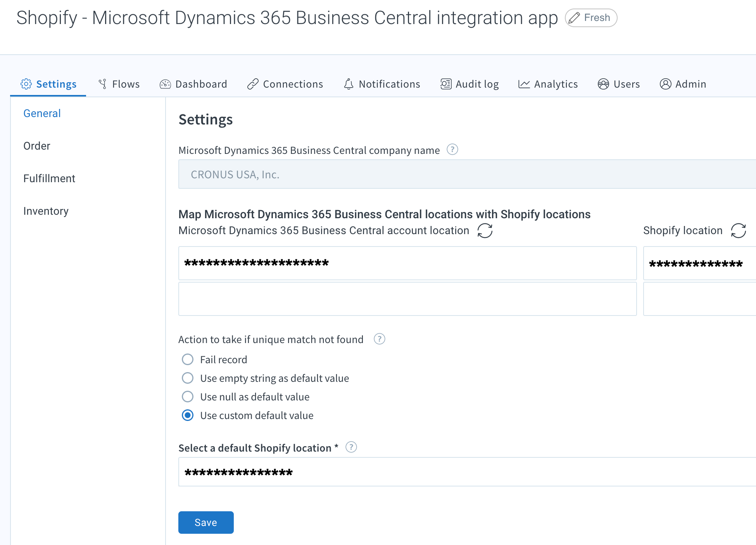Open the Analytics tab
This screenshot has height=545, width=756.
[x=548, y=84]
